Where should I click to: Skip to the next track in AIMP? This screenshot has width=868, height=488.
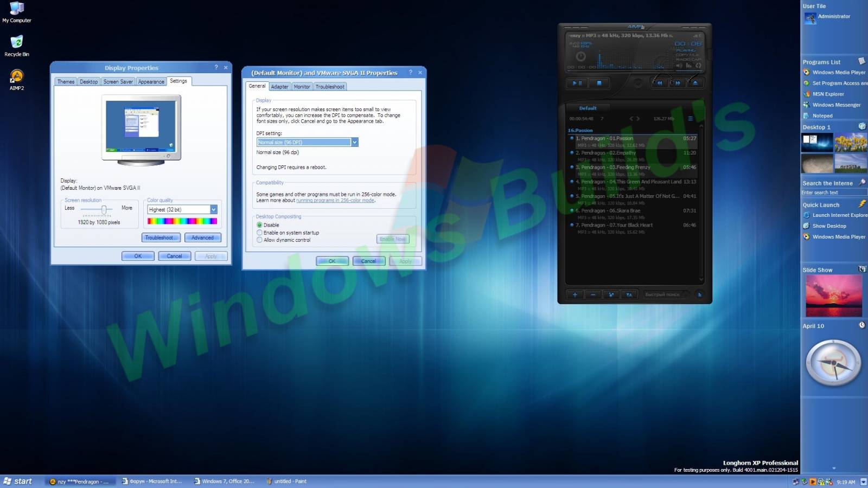pyautogui.click(x=677, y=83)
